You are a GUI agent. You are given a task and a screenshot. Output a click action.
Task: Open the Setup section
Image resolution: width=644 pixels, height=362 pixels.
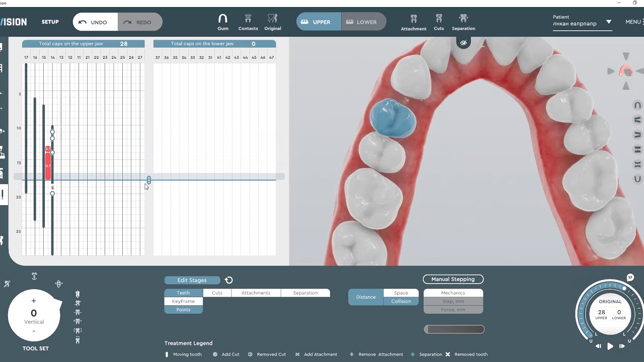coord(50,22)
